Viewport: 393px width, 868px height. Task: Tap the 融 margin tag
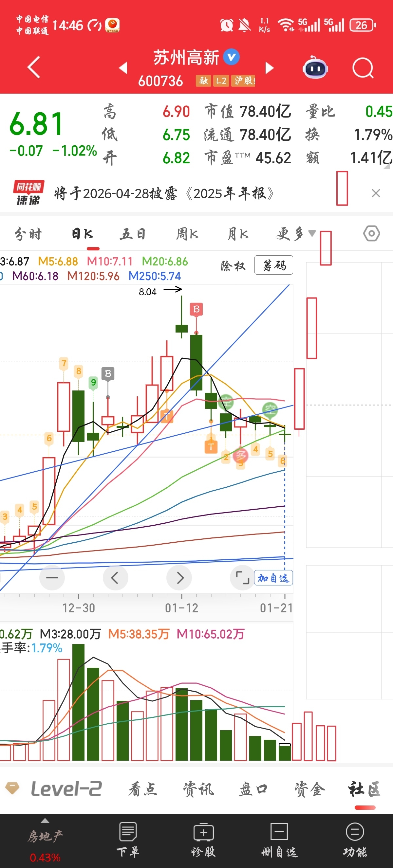[x=203, y=81]
